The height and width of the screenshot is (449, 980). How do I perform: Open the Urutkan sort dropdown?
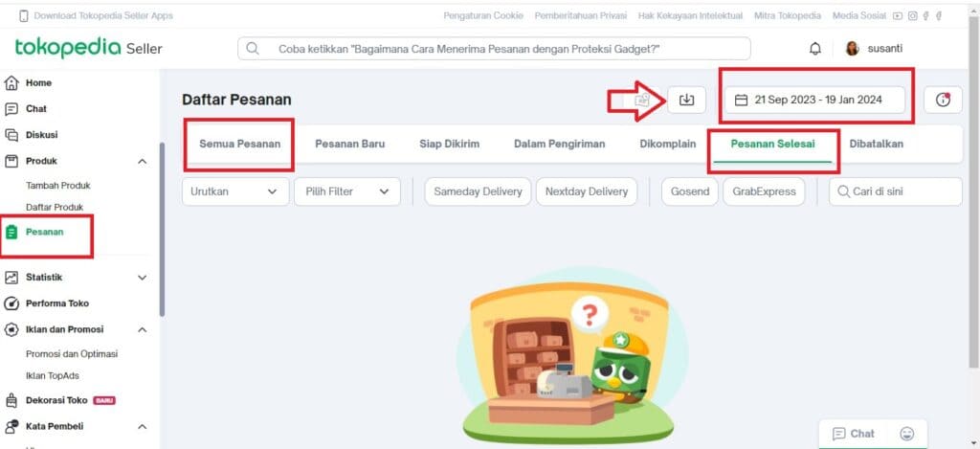[235, 191]
